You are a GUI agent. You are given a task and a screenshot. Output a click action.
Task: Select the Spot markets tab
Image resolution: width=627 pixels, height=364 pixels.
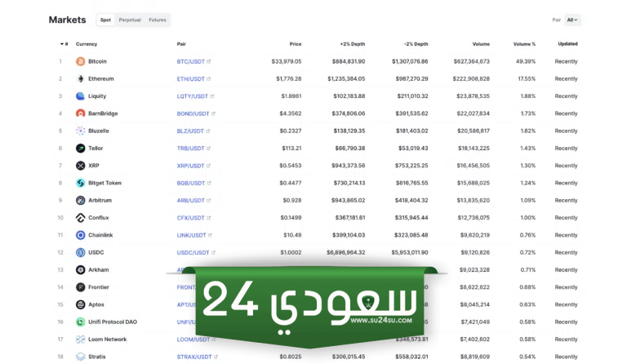tap(105, 20)
